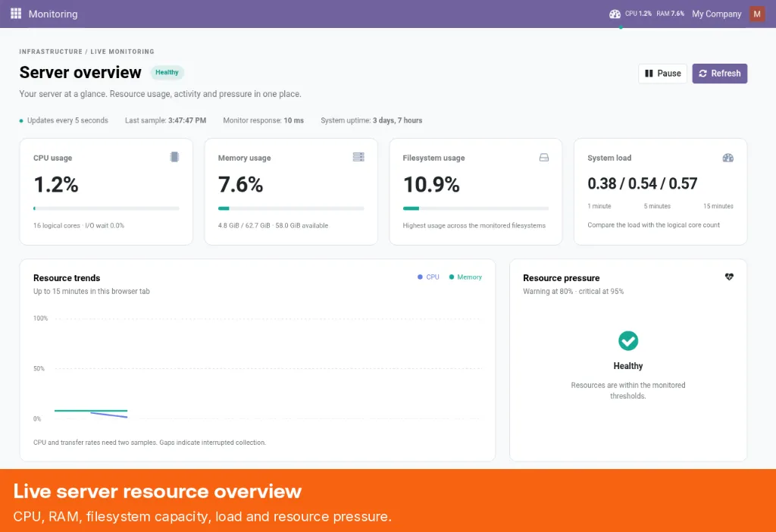Click 'CPU and transfer rates need two samples' note
The width and height of the screenshot is (776, 532).
[149, 443]
